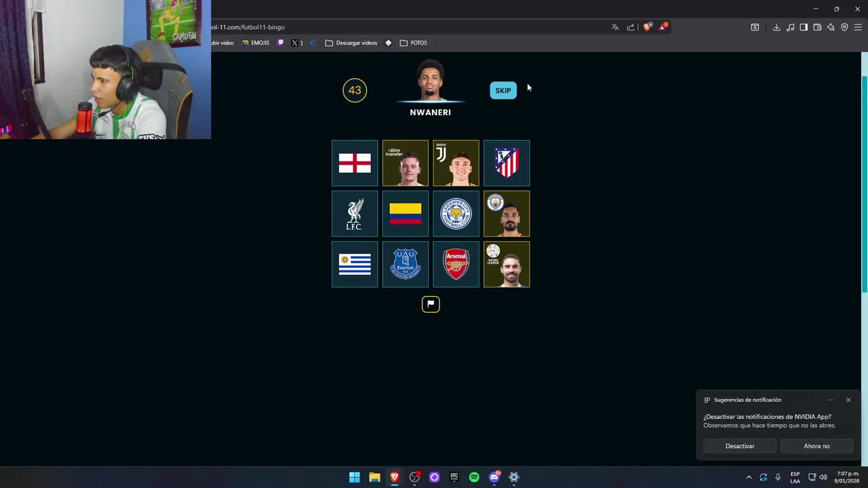This screenshot has width=868, height=488.
Task: Open the clock showing 7:07 p.m.
Action: (x=848, y=477)
